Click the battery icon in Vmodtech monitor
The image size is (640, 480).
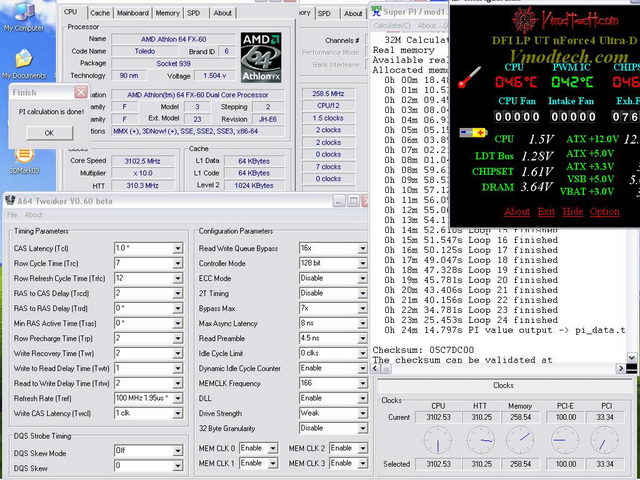(x=473, y=133)
